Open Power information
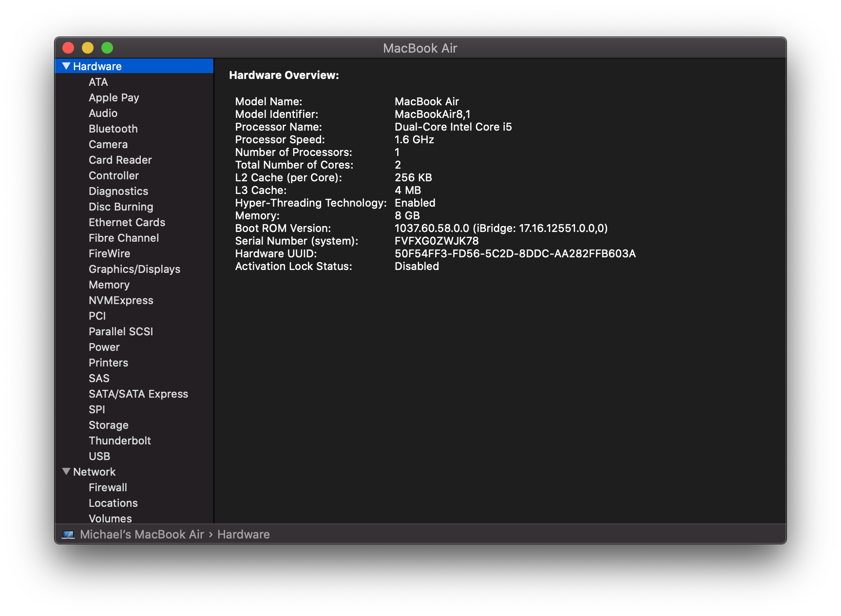The height and width of the screenshot is (616, 841). 104,347
